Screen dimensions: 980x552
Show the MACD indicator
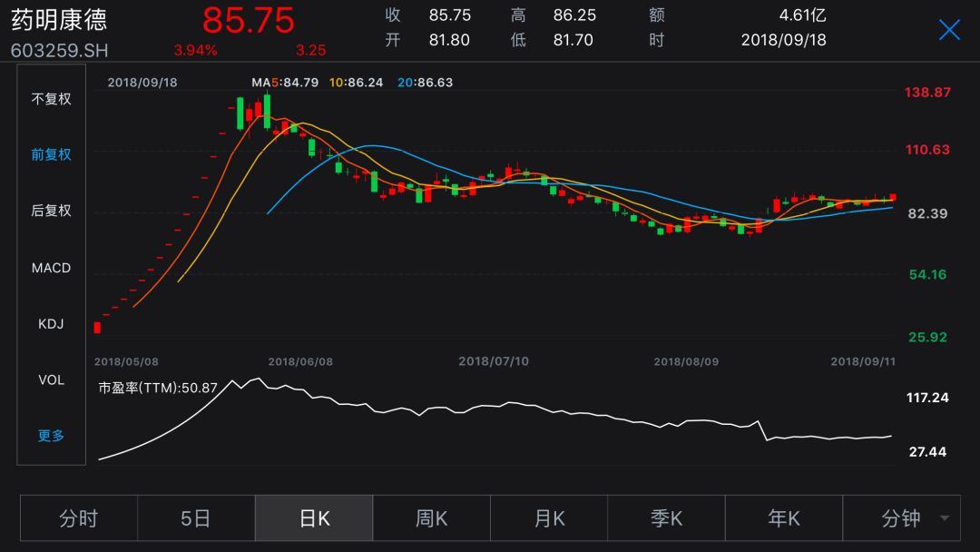point(51,268)
